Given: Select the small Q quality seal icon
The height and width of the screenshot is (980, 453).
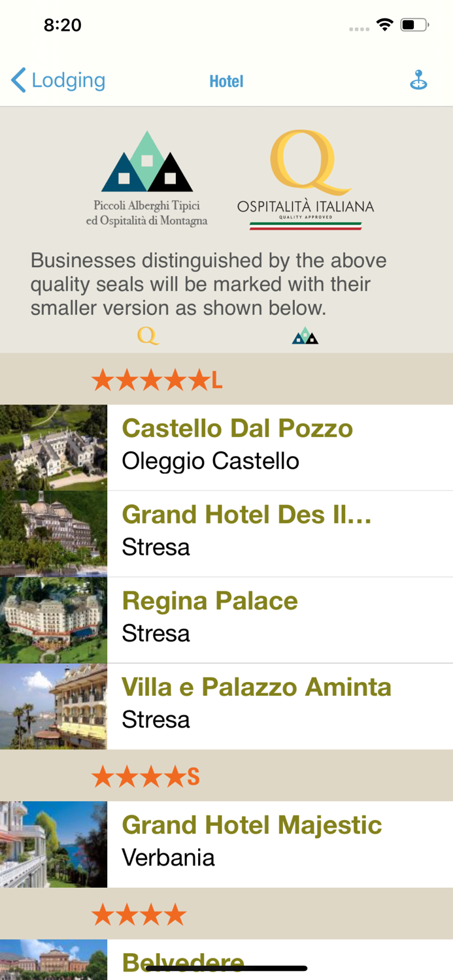Looking at the screenshot, I should coord(148,335).
